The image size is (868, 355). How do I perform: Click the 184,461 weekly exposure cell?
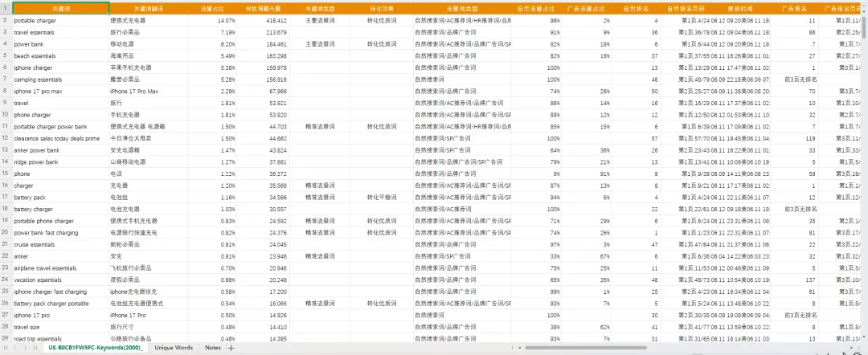point(263,44)
